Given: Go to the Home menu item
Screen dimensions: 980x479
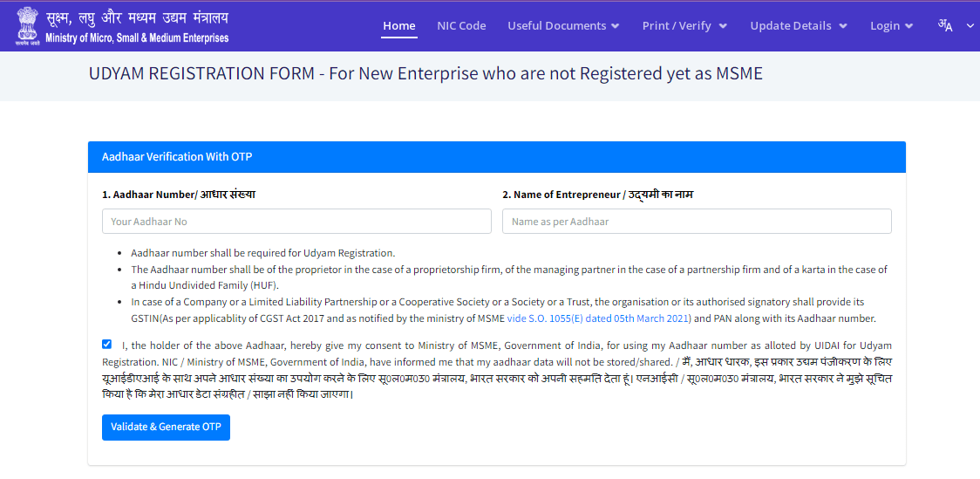Looking at the screenshot, I should click(399, 26).
